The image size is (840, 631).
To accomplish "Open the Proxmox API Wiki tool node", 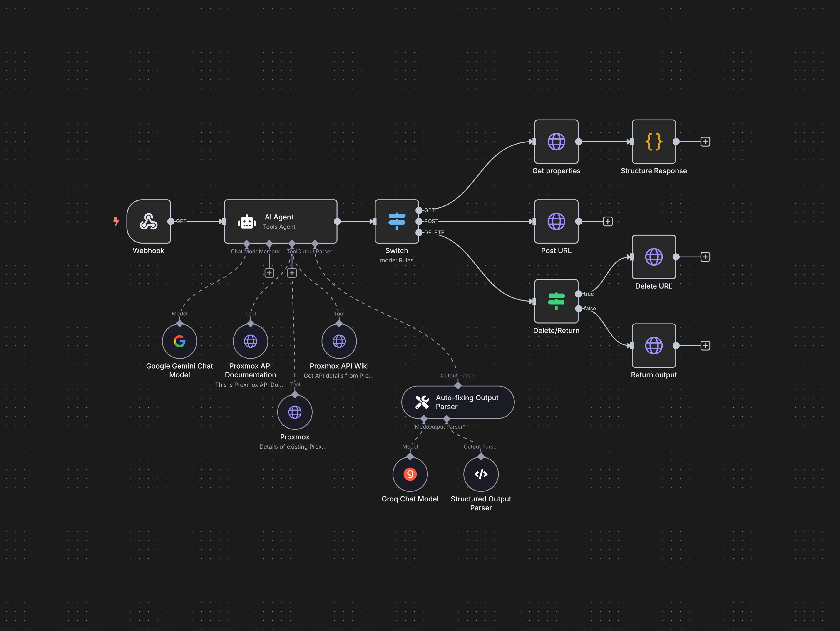I will click(x=339, y=341).
